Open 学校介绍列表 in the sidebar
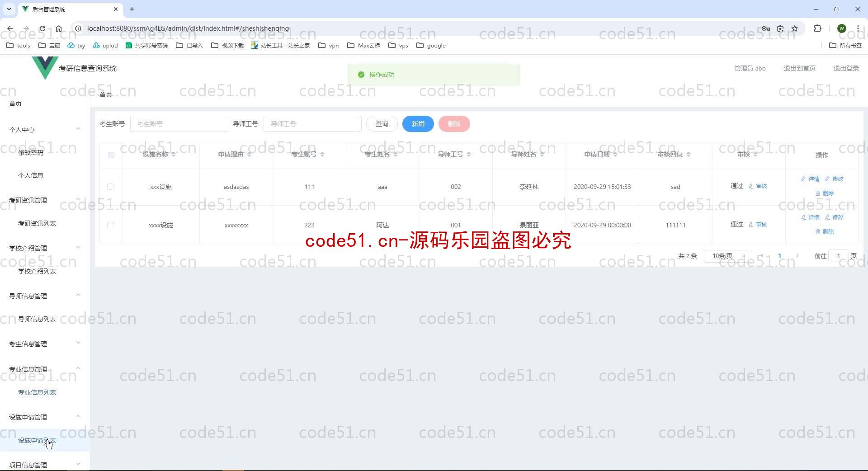Image resolution: width=868 pixels, height=471 pixels. click(x=37, y=271)
